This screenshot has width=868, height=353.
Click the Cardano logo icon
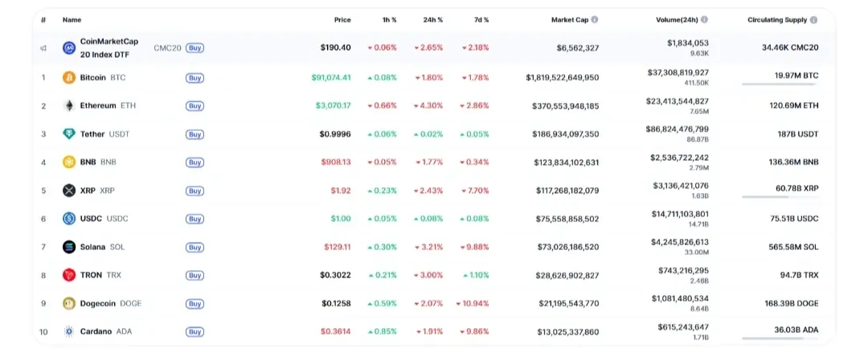[x=69, y=331]
